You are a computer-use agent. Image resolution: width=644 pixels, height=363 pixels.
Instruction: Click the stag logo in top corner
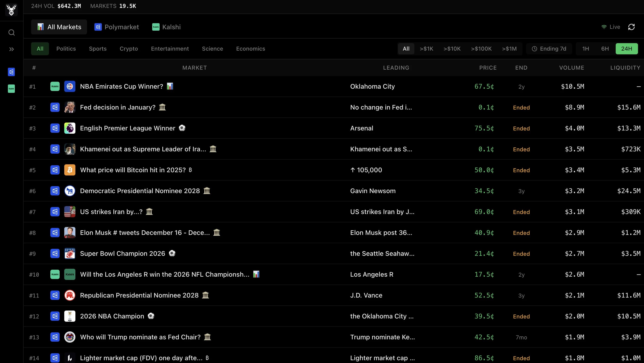[12, 10]
